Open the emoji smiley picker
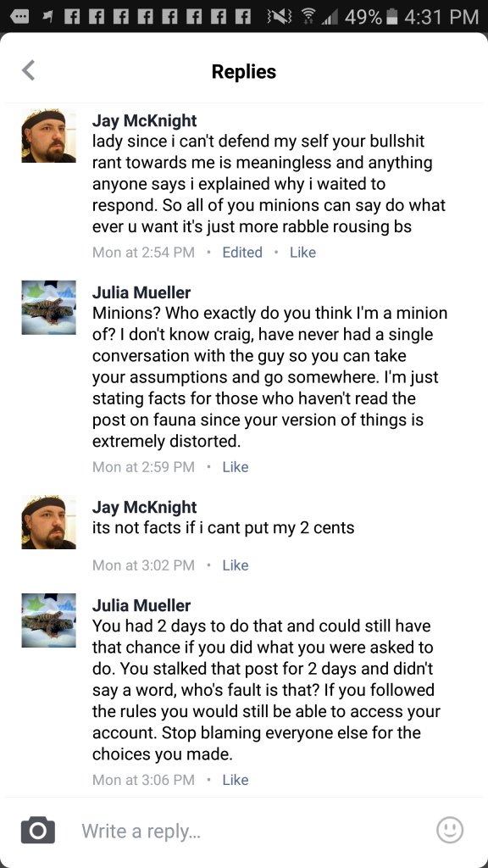The height and width of the screenshot is (868, 488). click(x=449, y=831)
